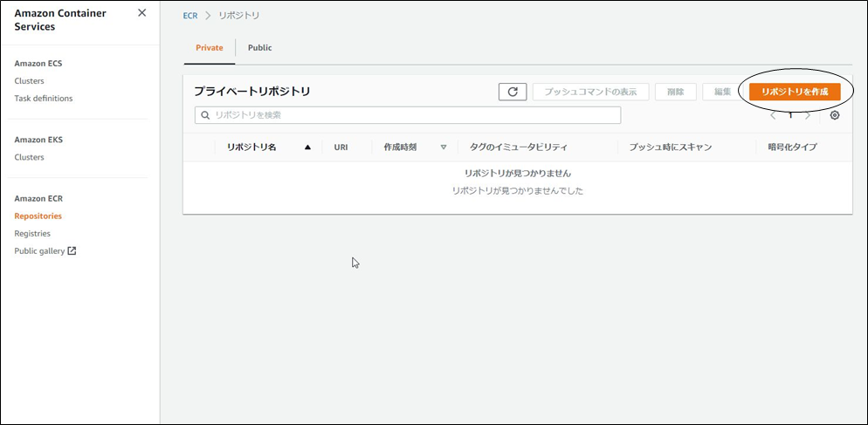Open Clusters under Amazon EKS
This screenshot has height=425, width=868.
point(30,157)
